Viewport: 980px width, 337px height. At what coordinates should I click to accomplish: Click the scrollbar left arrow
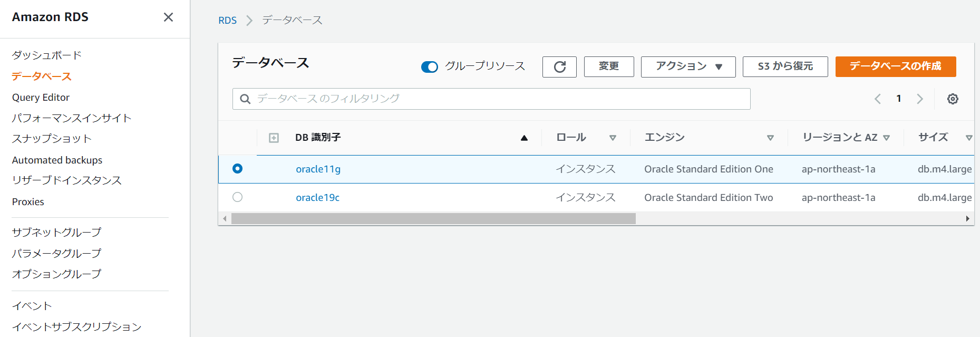pyautogui.click(x=225, y=219)
